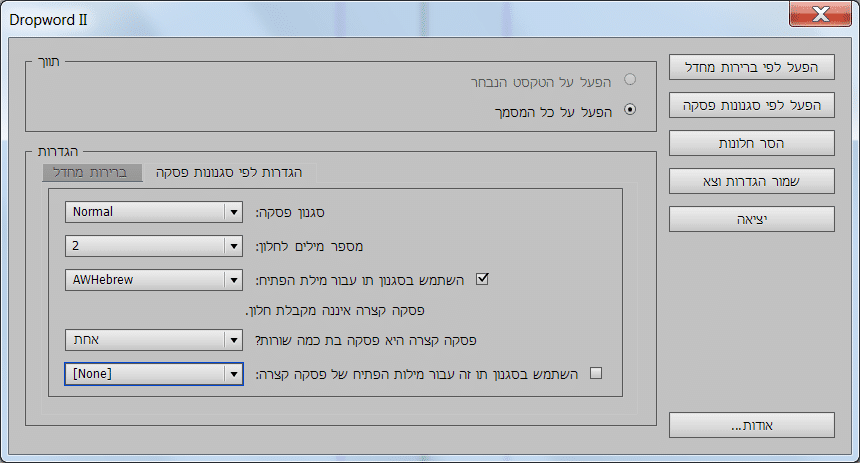Click the Dropword II title bar
Image resolution: width=860 pixels, height=463 pixels.
coord(400,14)
